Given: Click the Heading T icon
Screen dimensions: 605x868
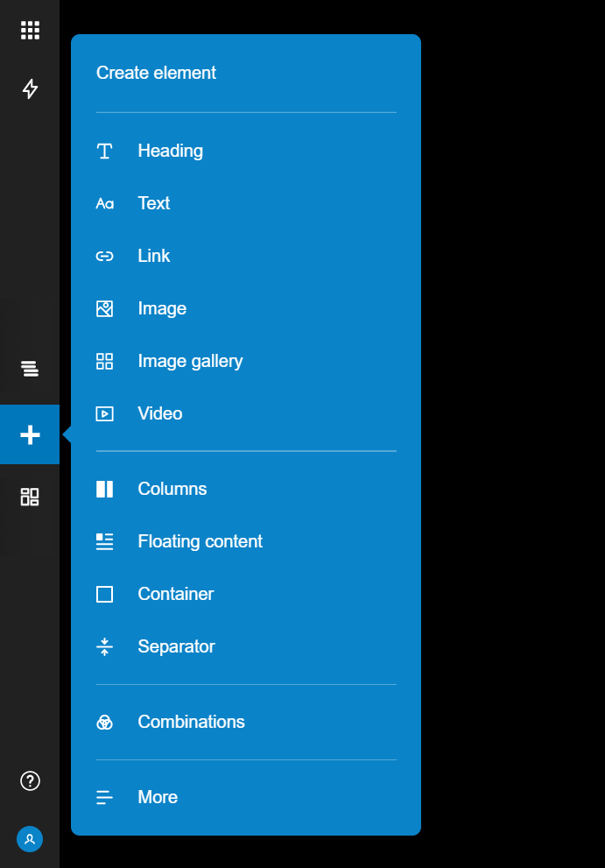Looking at the screenshot, I should click(104, 152).
